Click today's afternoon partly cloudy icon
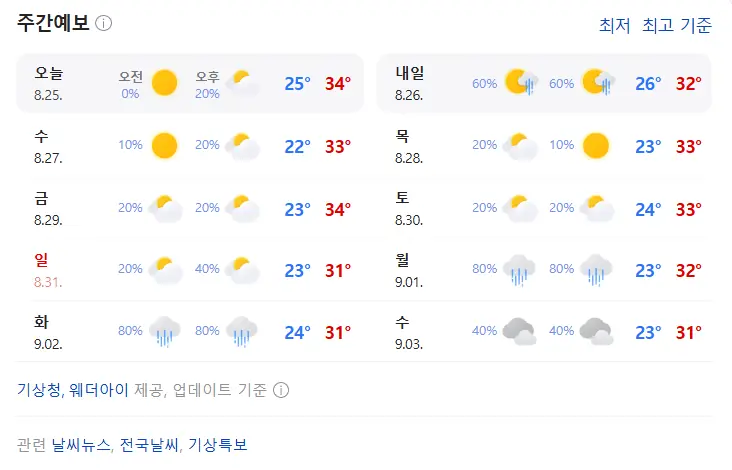732x470 pixels. [242, 83]
